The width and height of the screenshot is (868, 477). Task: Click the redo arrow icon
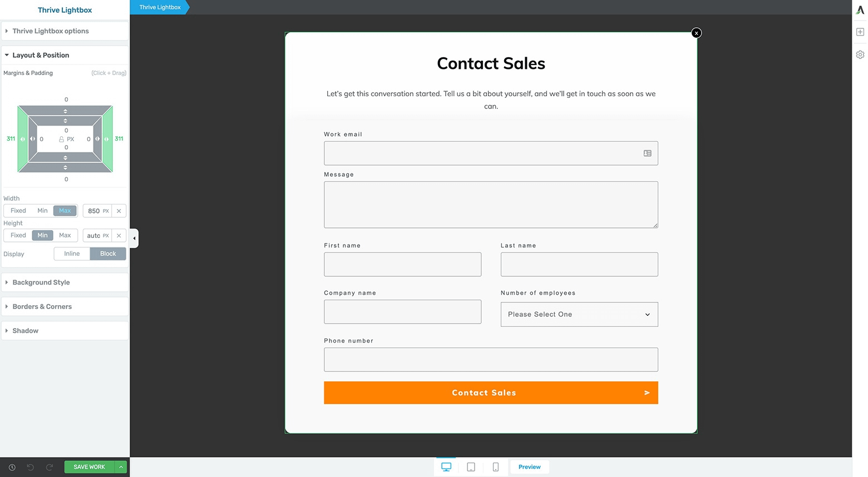tap(49, 467)
